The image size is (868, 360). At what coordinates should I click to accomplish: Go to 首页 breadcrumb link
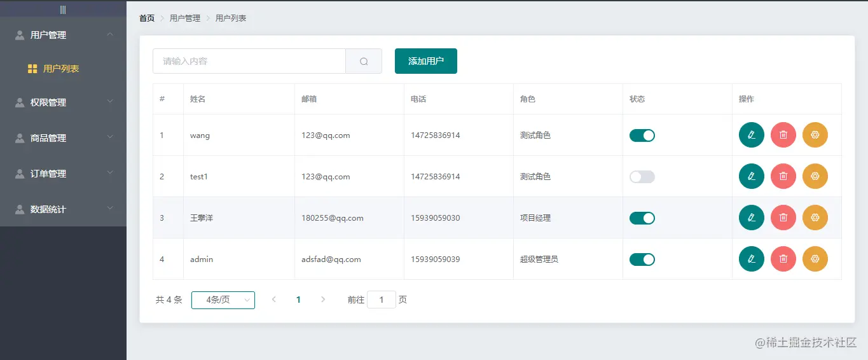[x=147, y=18]
